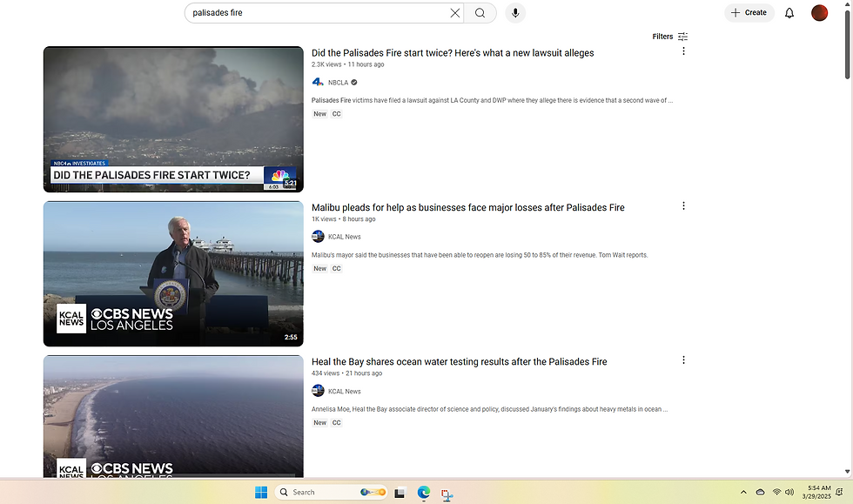Open KCAL News logo beside Heal the Bay video
This screenshot has height=504, width=853.
pyautogui.click(x=318, y=391)
